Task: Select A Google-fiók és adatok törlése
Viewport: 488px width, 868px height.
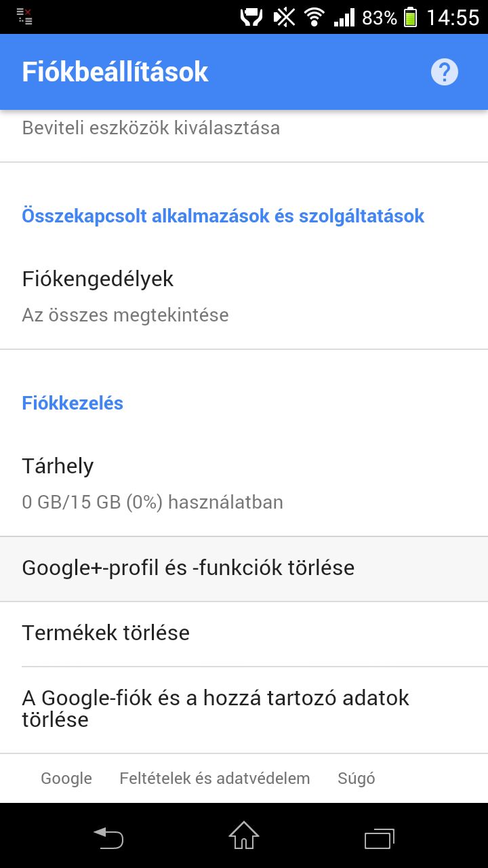Action: 244,709
